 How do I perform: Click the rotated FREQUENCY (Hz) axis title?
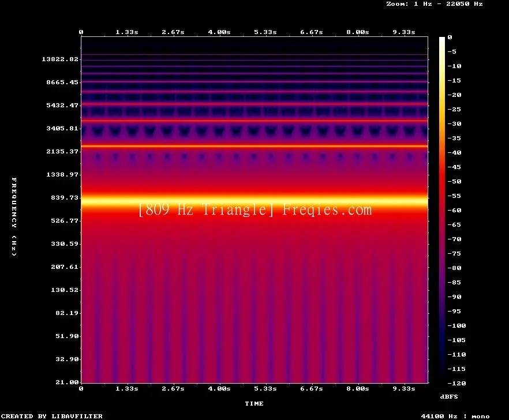point(14,216)
